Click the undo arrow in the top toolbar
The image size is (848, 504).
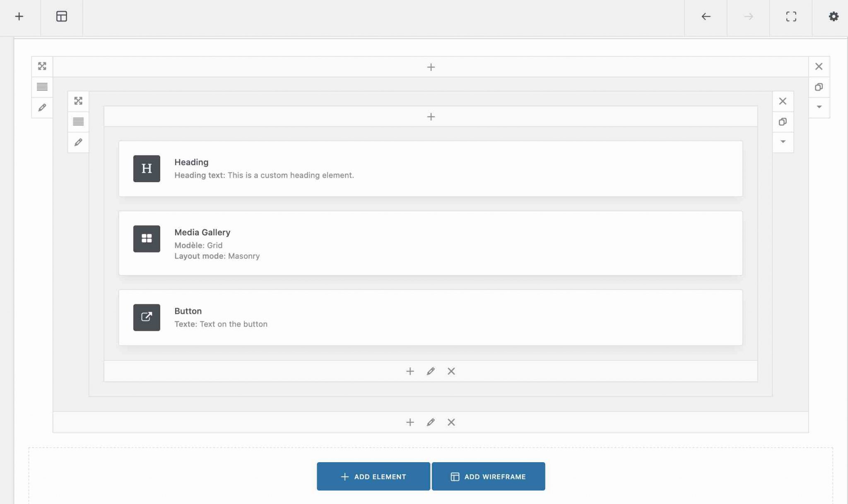706,17
